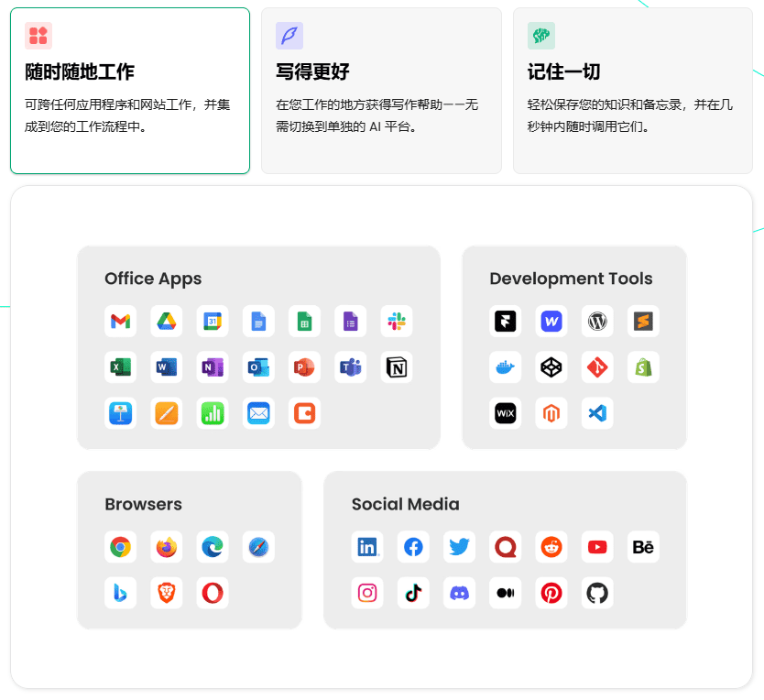Viewport: 764px width, 700px height.
Task: Click the Magento icon
Action: 551,413
